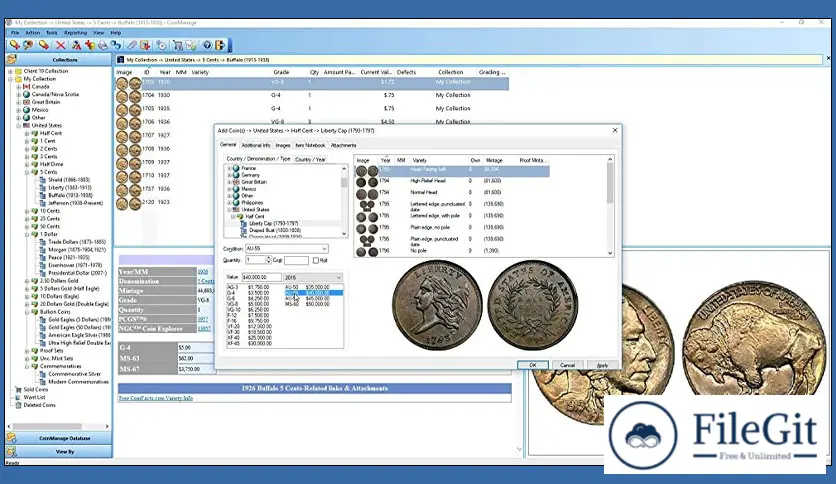The image size is (836, 484).
Task: Click the shopping cart icon in toolbar
Action: pos(178,46)
